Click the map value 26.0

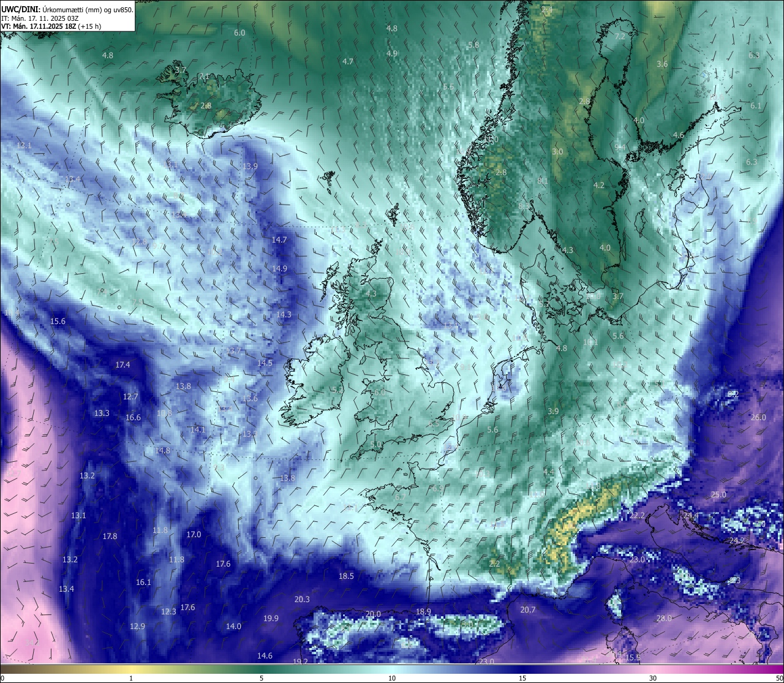[758, 417]
